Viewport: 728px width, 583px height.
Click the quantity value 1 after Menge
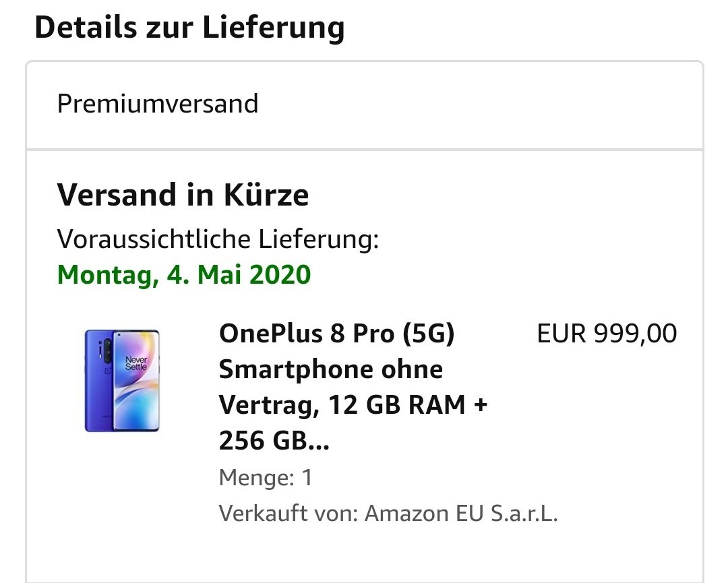(x=307, y=478)
